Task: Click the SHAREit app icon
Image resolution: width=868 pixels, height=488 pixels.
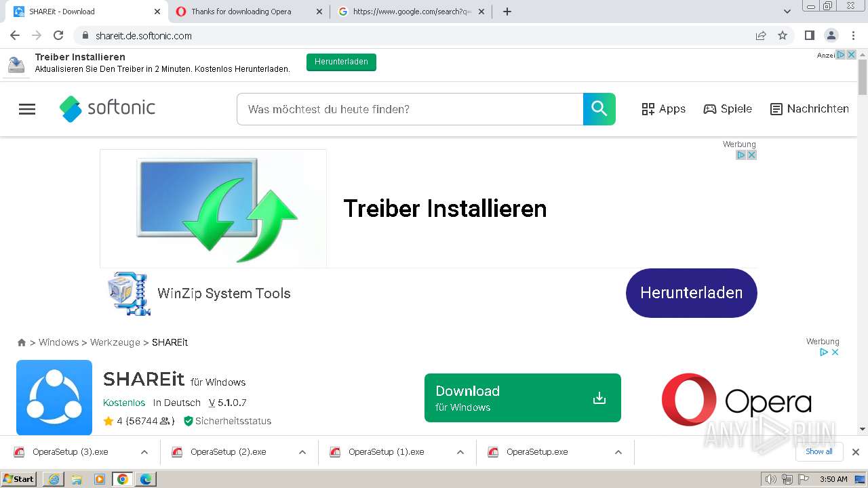Action: [x=54, y=397]
